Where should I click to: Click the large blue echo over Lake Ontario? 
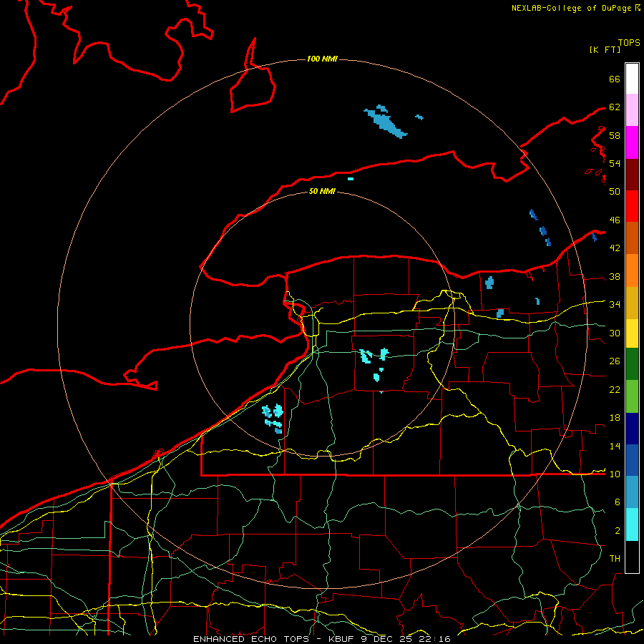[x=385, y=122]
